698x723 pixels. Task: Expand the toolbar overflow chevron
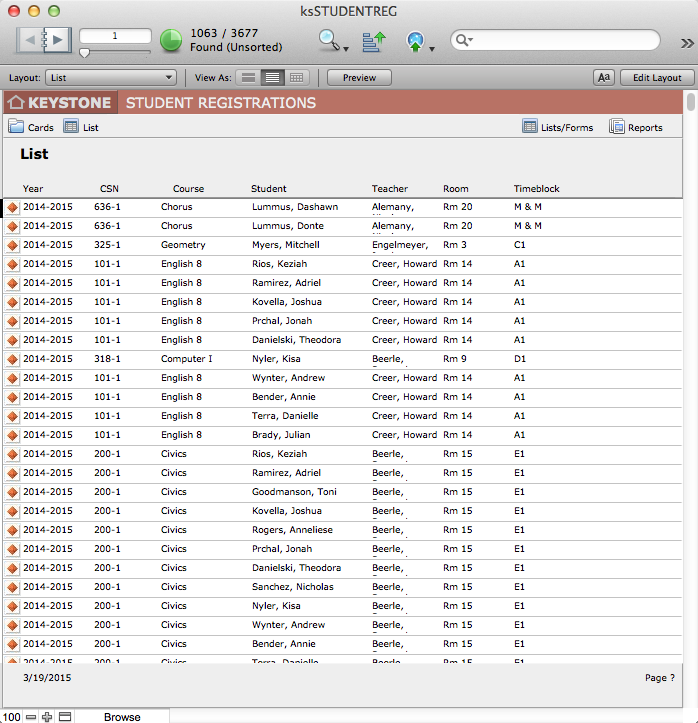[687, 42]
